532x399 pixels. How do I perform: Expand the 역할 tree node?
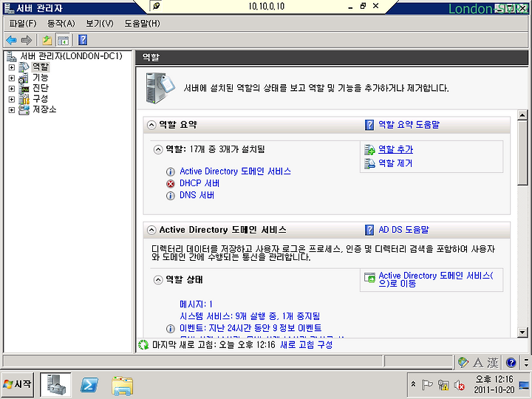click(12, 67)
